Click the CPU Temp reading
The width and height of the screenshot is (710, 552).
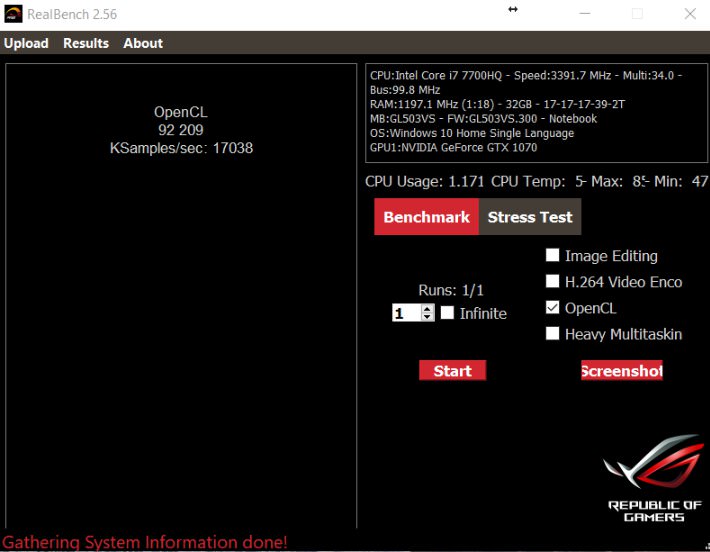click(539, 182)
